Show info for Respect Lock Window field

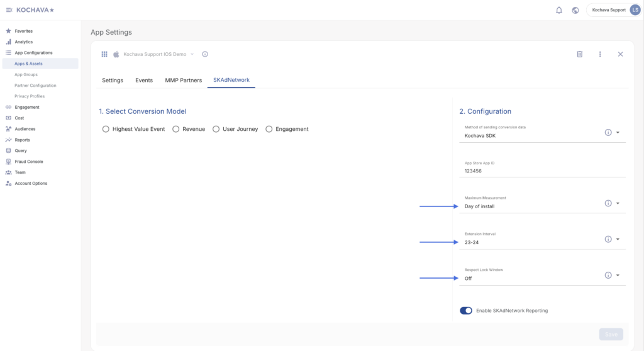pos(608,275)
